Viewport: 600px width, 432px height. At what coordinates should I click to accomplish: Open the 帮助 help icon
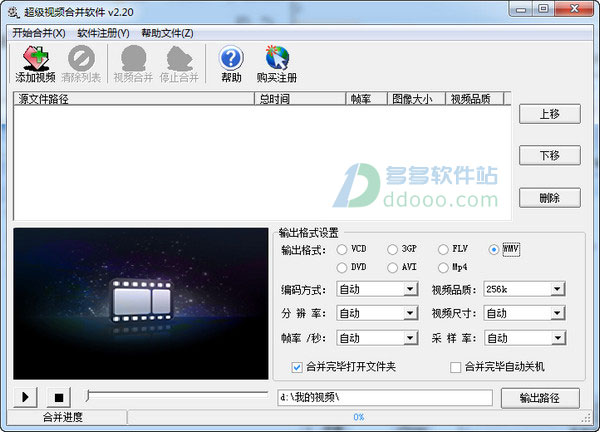click(231, 64)
